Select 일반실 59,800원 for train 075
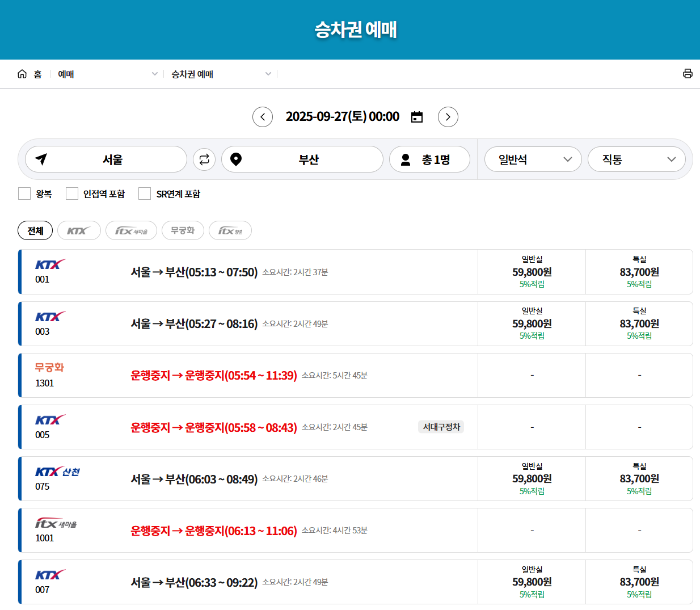Image resolution: width=700 pixels, height=610 pixels. pyautogui.click(x=532, y=479)
